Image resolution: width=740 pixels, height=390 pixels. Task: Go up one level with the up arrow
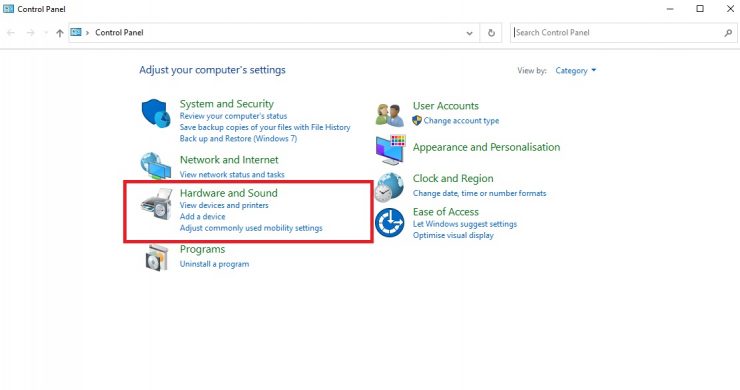59,33
